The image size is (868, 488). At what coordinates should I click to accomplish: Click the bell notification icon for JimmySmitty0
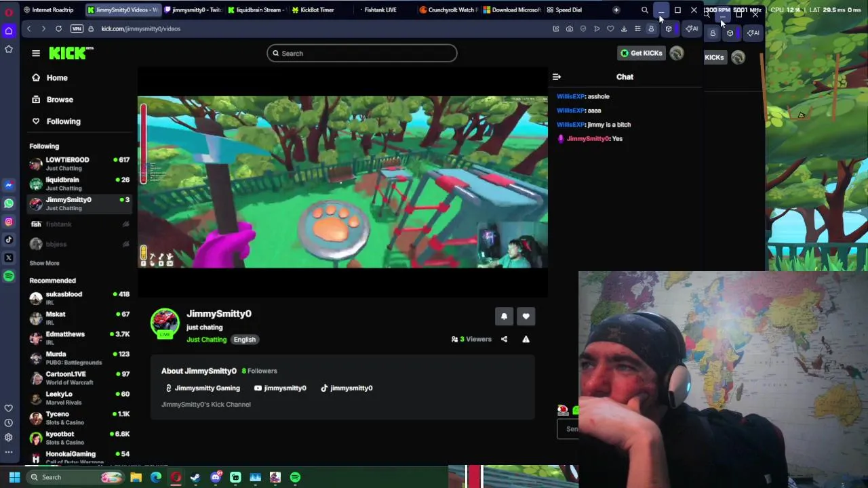point(504,316)
